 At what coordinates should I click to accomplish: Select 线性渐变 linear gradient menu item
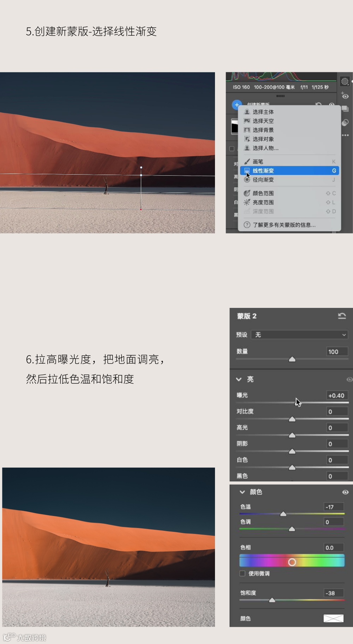tap(289, 171)
